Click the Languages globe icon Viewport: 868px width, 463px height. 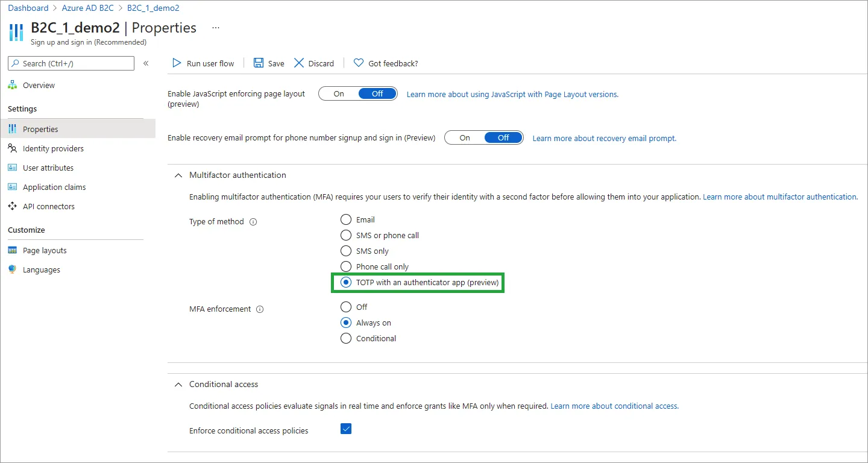click(13, 269)
